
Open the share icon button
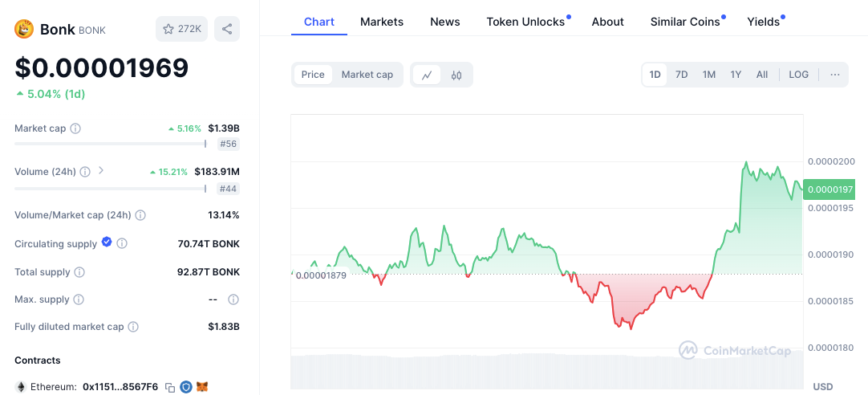pyautogui.click(x=227, y=29)
